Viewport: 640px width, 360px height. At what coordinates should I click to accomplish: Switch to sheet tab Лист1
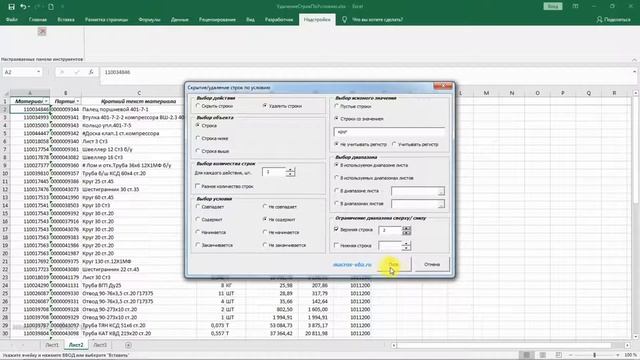click(x=52, y=345)
